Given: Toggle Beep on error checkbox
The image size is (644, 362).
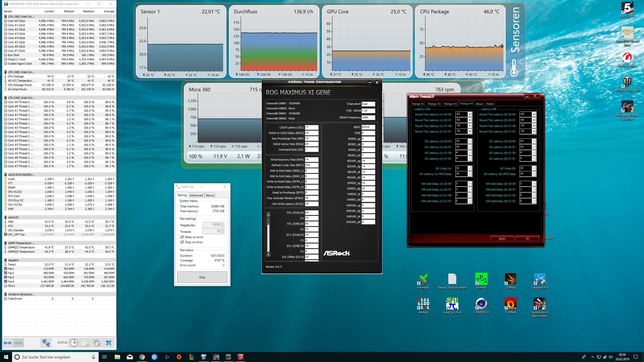Looking at the screenshot, I should (x=182, y=237).
